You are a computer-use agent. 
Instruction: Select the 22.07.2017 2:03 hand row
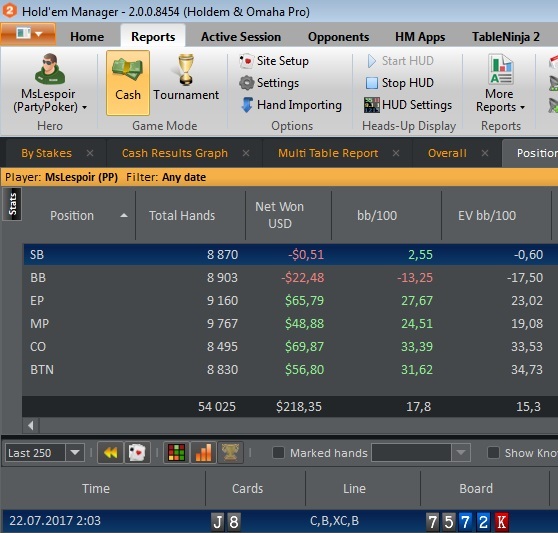[280, 521]
